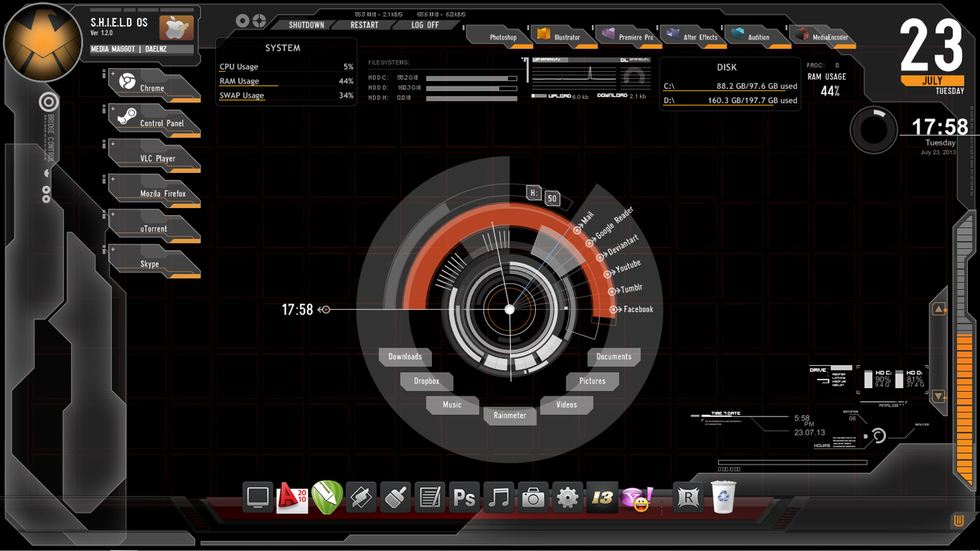This screenshot has height=551, width=980.
Task: Launch Mozila Firefox
Action: [155, 190]
